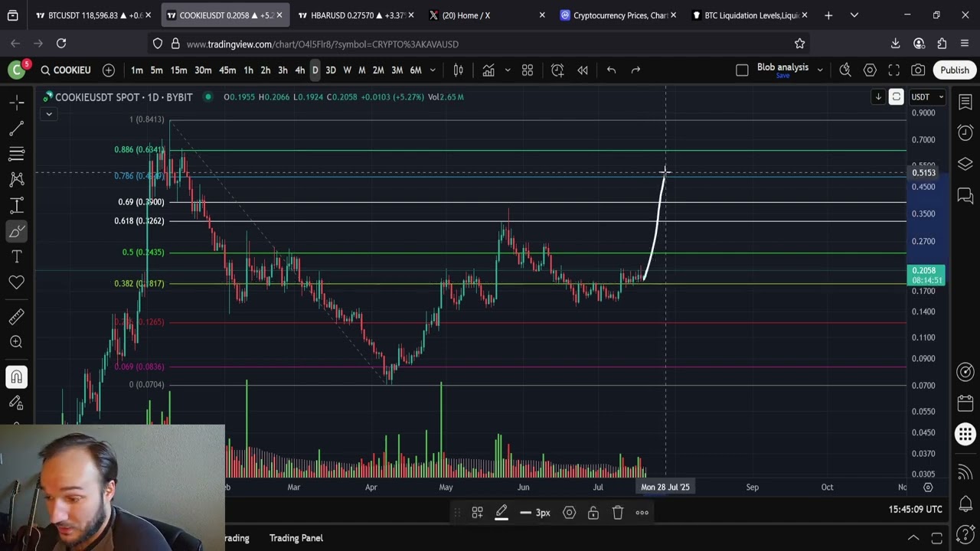Maximize the bottom panel
The height and width of the screenshot is (551, 980).
pos(936,538)
